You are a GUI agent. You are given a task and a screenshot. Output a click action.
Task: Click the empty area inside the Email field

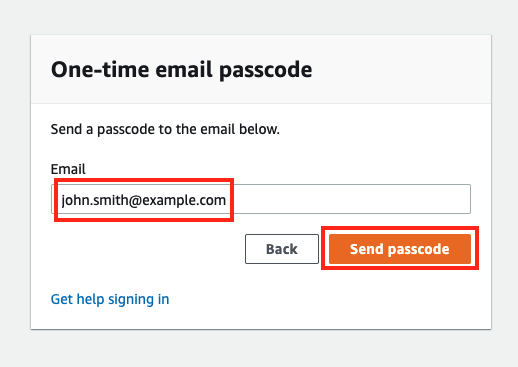[x=350, y=199]
